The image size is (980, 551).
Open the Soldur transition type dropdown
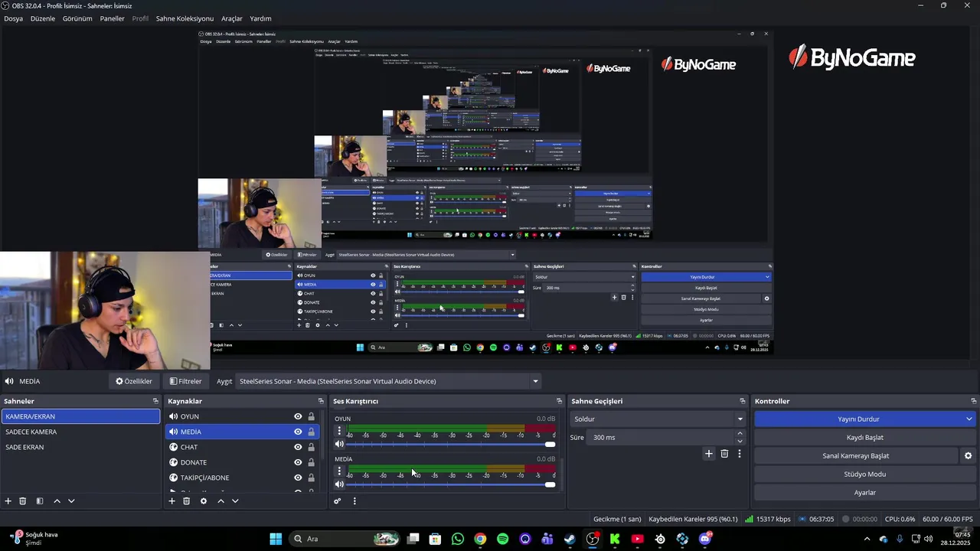pos(658,419)
